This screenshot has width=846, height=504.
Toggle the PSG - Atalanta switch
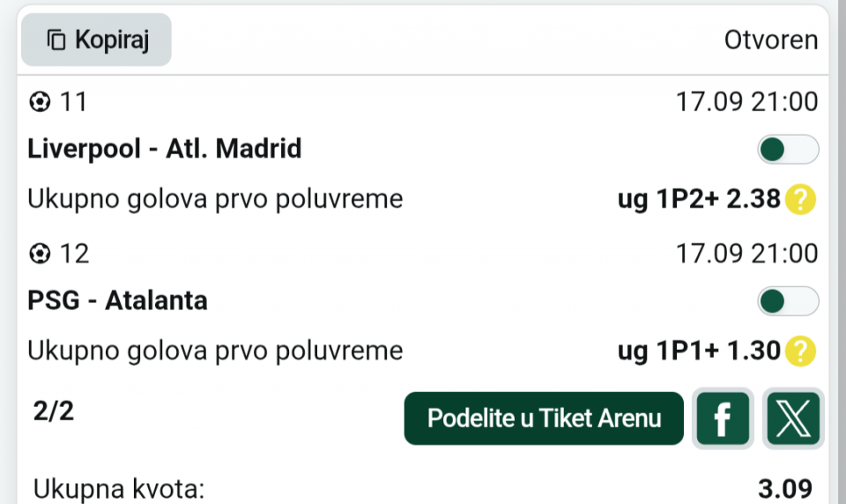(788, 301)
